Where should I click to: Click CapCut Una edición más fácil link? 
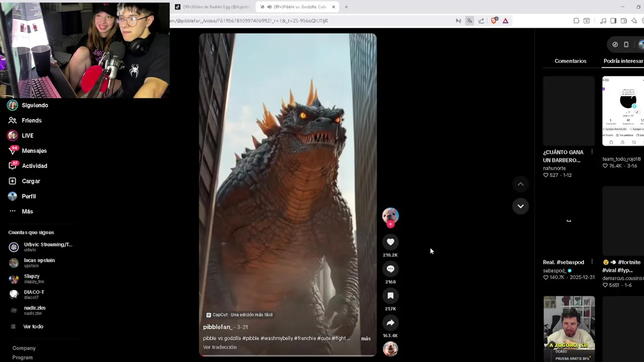tap(239, 315)
